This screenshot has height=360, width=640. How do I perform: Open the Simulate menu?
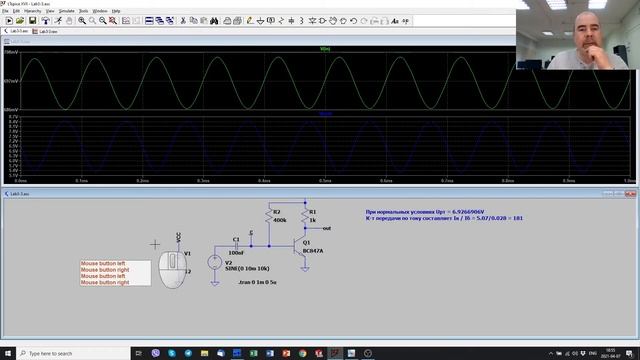pos(67,11)
